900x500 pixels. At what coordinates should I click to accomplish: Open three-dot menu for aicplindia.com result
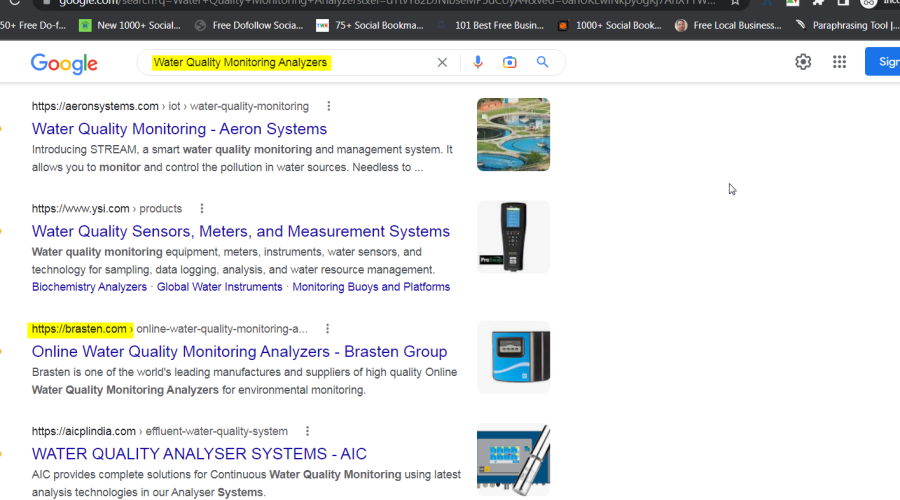[308, 431]
